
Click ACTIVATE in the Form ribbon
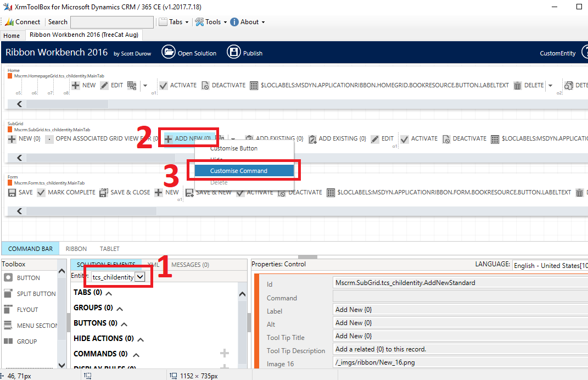point(255,192)
